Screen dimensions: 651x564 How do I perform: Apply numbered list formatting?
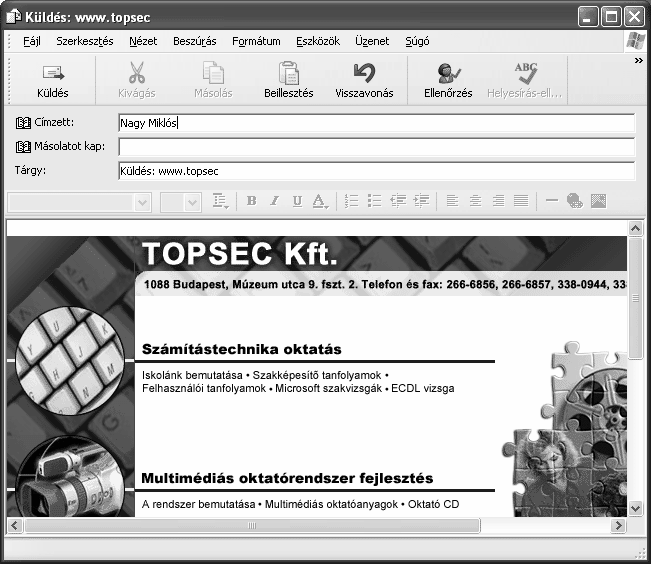pos(351,201)
